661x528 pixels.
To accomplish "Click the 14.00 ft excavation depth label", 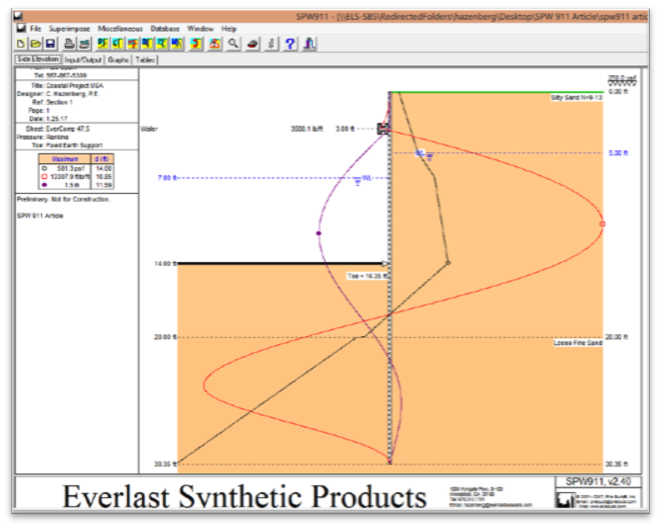I will (x=165, y=263).
